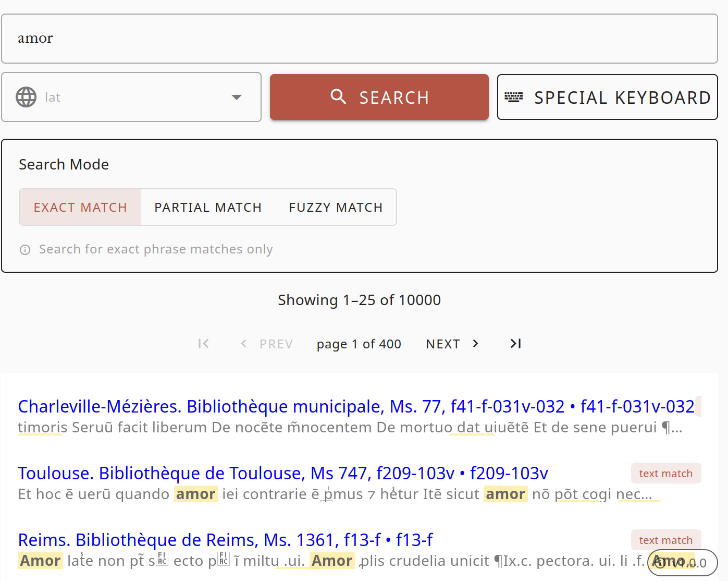The width and height of the screenshot is (728, 581).
Task: Click the keyboard icon on Special Keyboard
Action: 513,97
